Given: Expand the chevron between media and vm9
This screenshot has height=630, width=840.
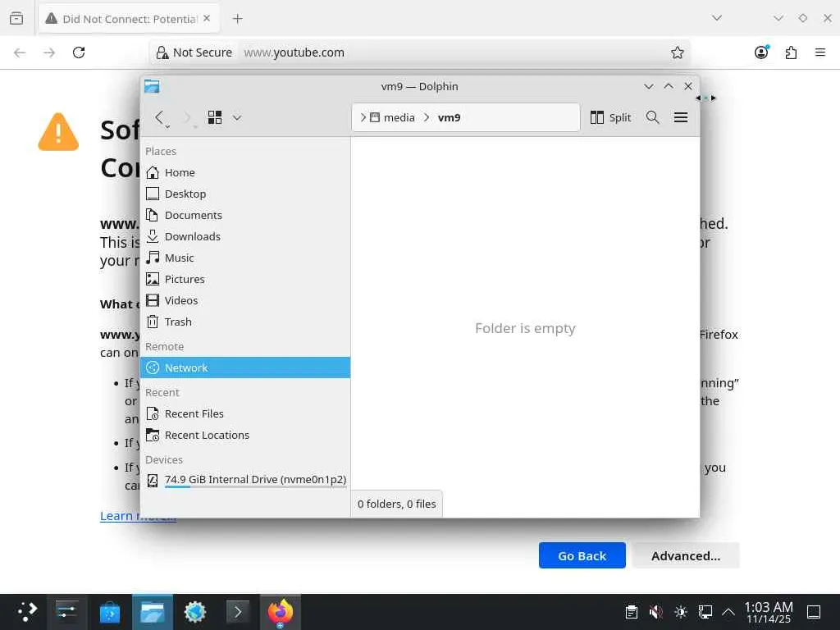Looking at the screenshot, I should coord(427,117).
